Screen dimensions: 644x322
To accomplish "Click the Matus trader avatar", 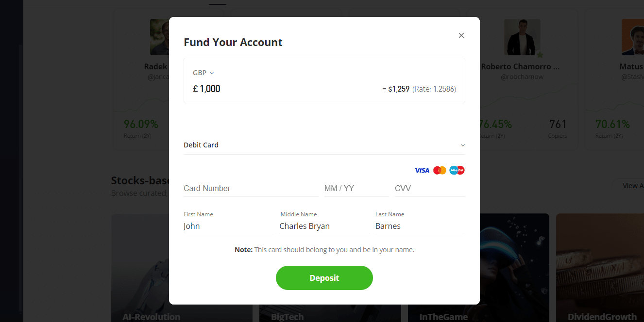I will coord(632,37).
